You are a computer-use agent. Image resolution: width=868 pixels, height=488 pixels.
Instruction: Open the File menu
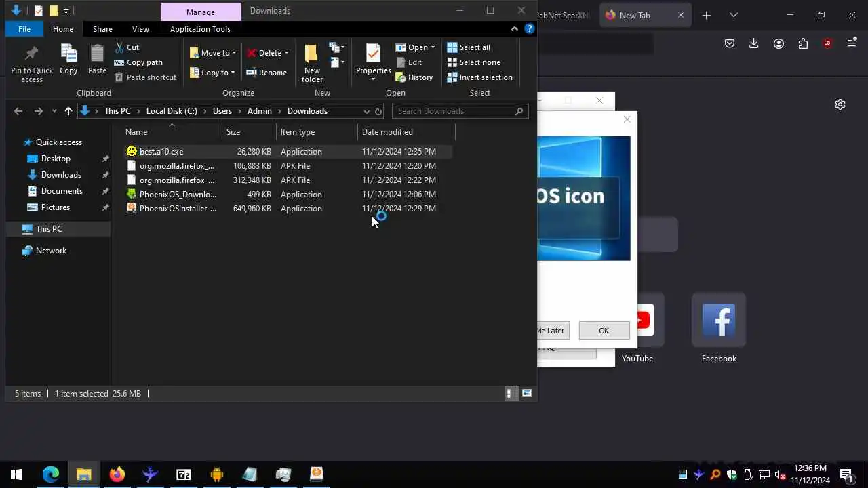(x=24, y=29)
